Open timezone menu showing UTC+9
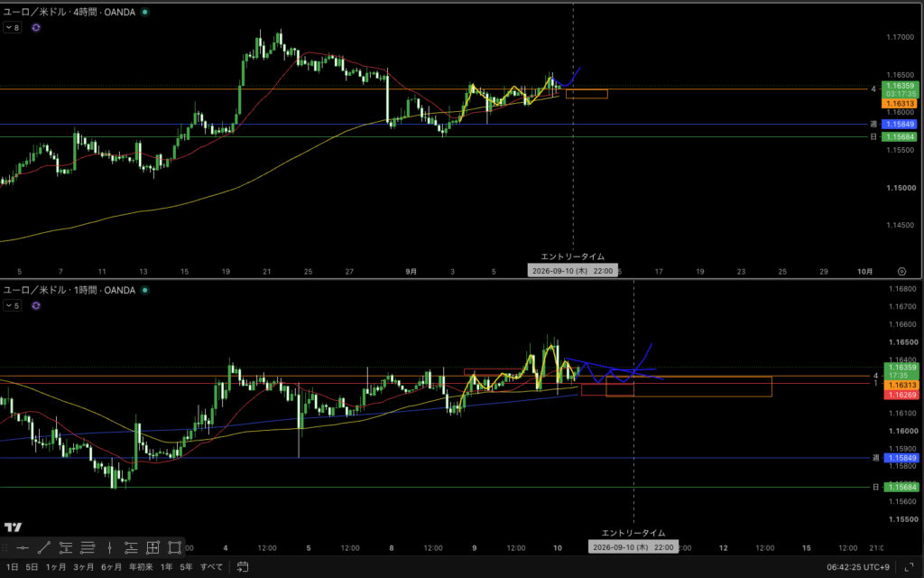The width and height of the screenshot is (924, 578). (x=858, y=567)
